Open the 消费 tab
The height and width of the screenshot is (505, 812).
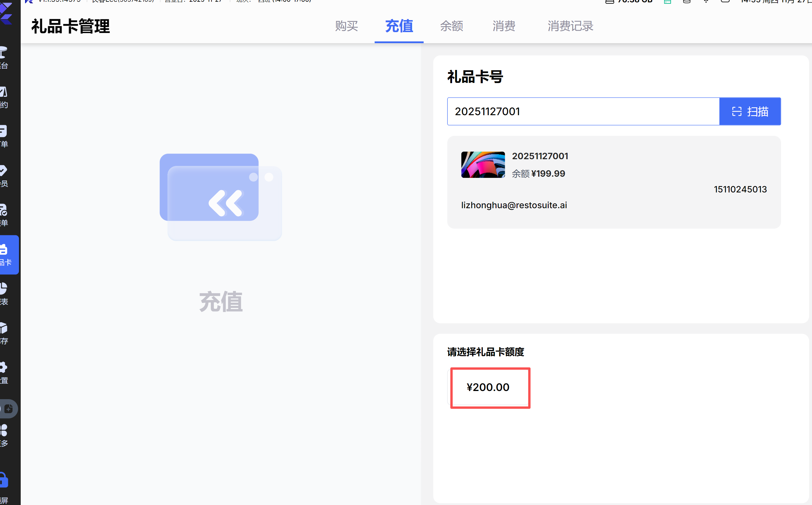pos(503,26)
